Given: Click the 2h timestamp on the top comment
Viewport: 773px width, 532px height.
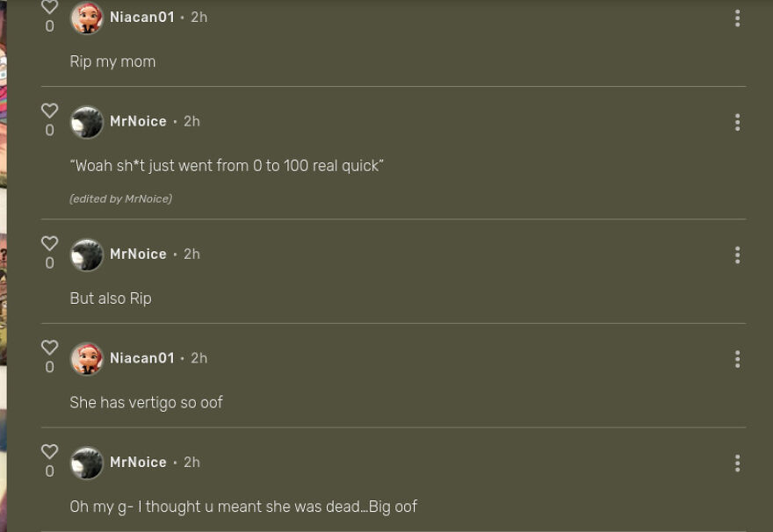Looking at the screenshot, I should pos(199,17).
